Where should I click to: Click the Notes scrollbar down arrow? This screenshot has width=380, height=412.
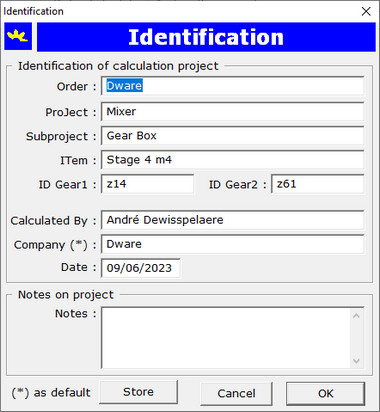(356, 361)
